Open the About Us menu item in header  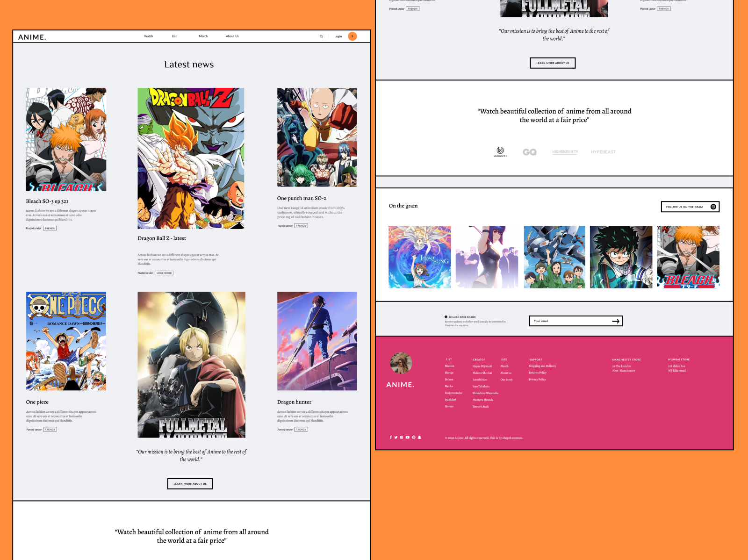(232, 36)
